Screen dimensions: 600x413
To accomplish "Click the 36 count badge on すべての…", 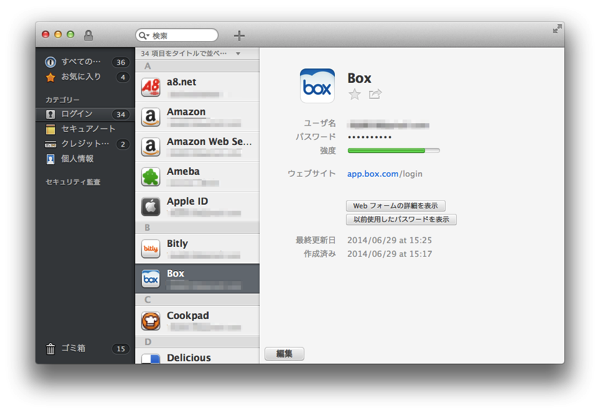I will coord(121,62).
